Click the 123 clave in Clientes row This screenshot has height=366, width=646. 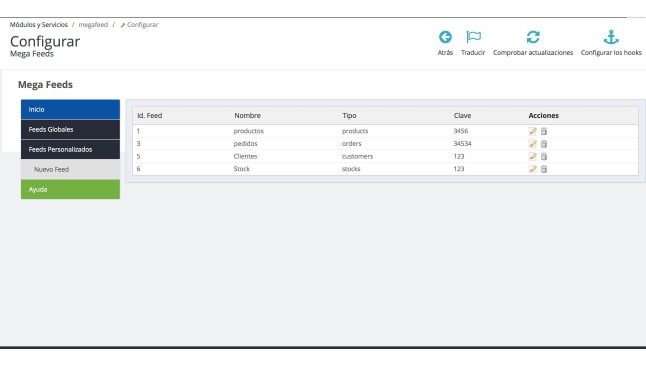[459, 156]
